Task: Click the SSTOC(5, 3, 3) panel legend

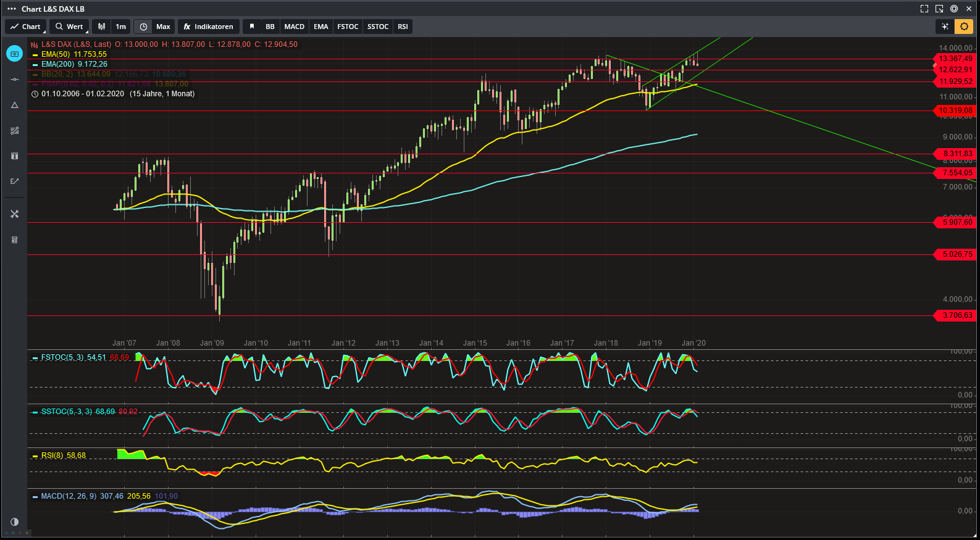Action: (90, 412)
